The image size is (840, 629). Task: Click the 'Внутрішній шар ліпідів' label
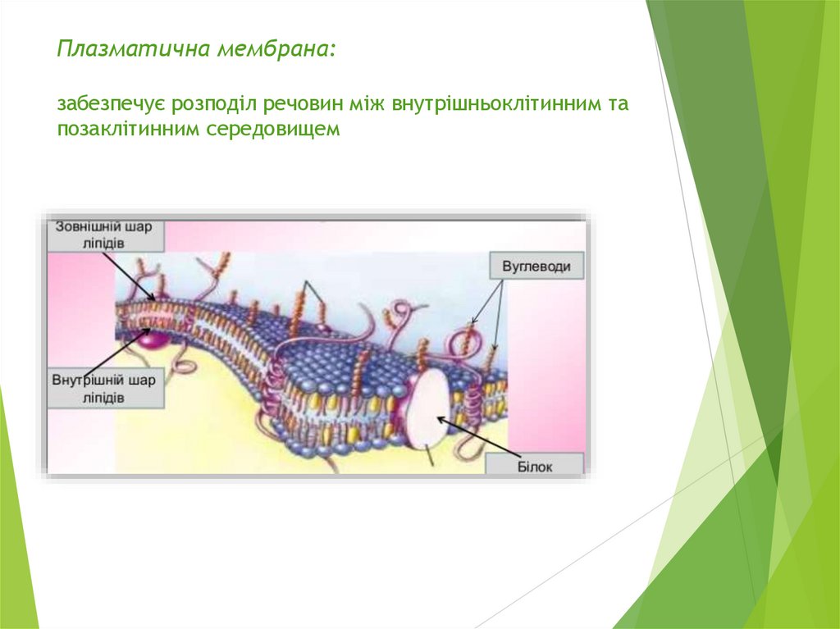click(x=105, y=389)
